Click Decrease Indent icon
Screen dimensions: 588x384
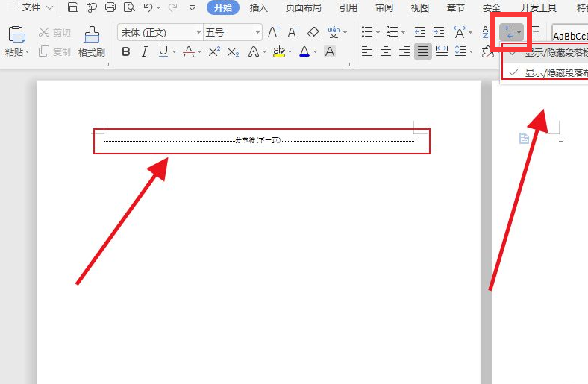[x=420, y=32]
